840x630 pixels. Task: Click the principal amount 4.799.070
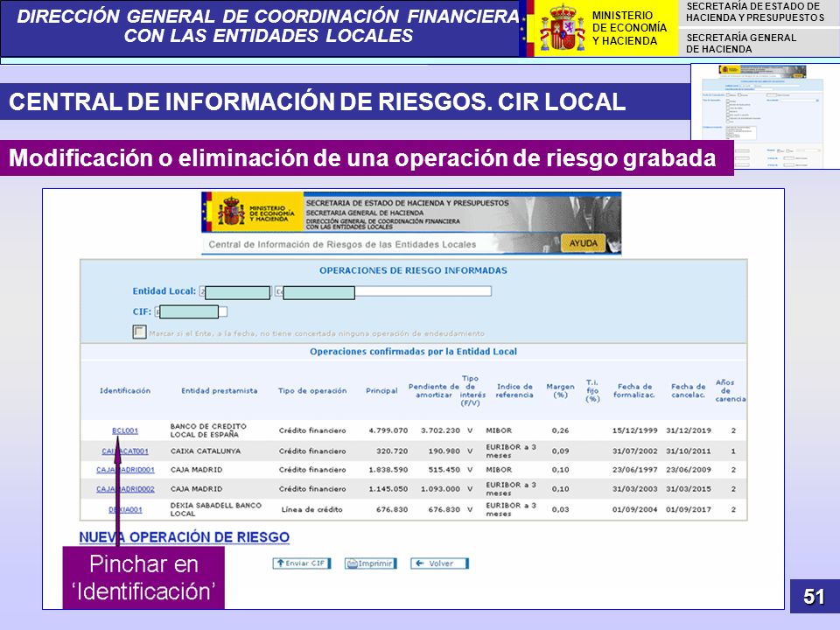[388, 430]
